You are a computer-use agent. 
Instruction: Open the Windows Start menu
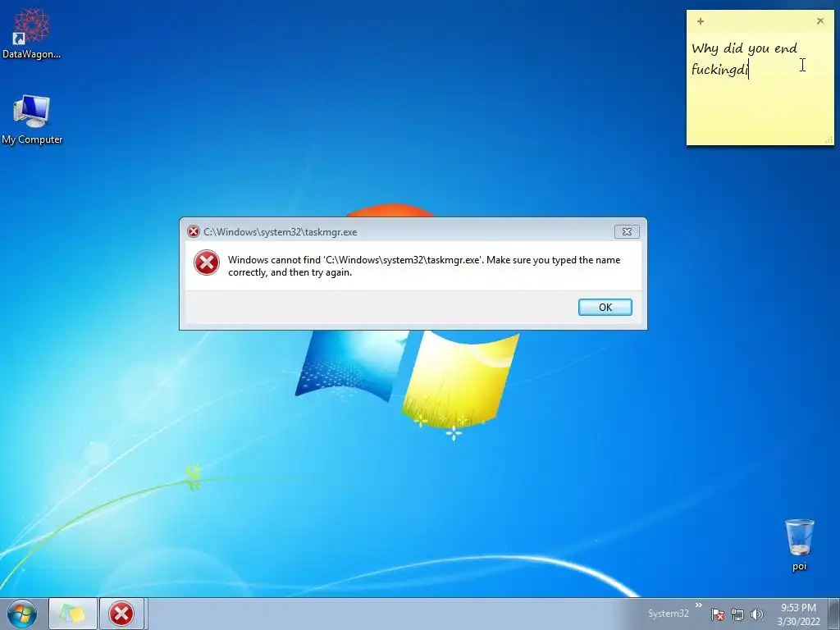[x=21, y=614]
